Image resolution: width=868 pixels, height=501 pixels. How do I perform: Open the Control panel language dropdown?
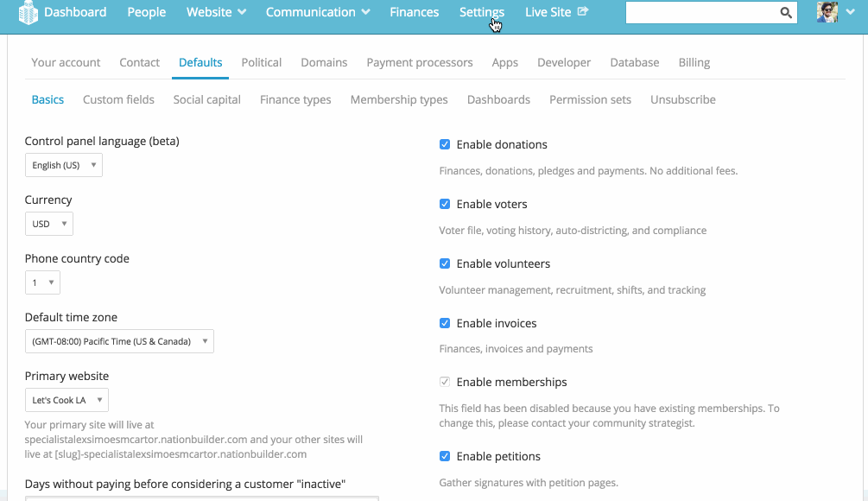(64, 165)
